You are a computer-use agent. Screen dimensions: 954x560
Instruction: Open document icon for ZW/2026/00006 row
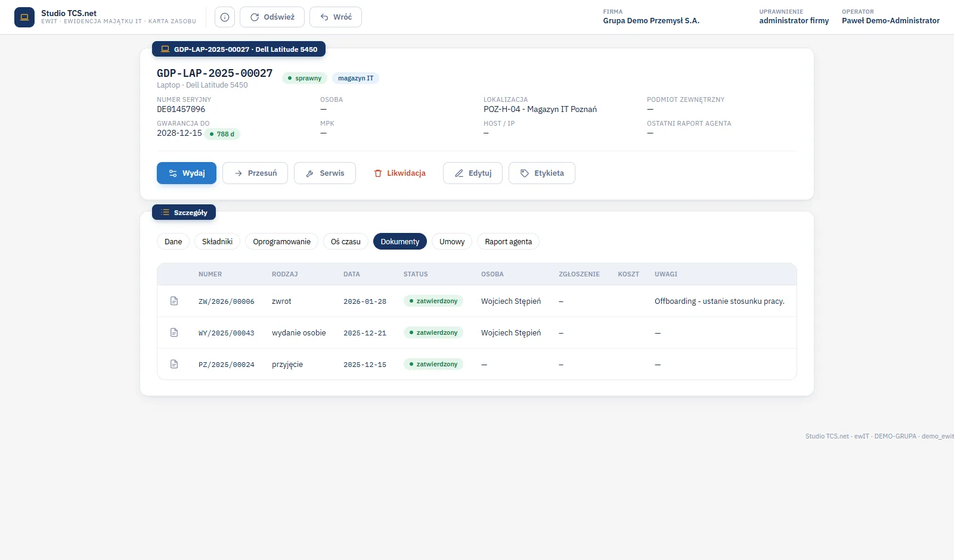(174, 301)
